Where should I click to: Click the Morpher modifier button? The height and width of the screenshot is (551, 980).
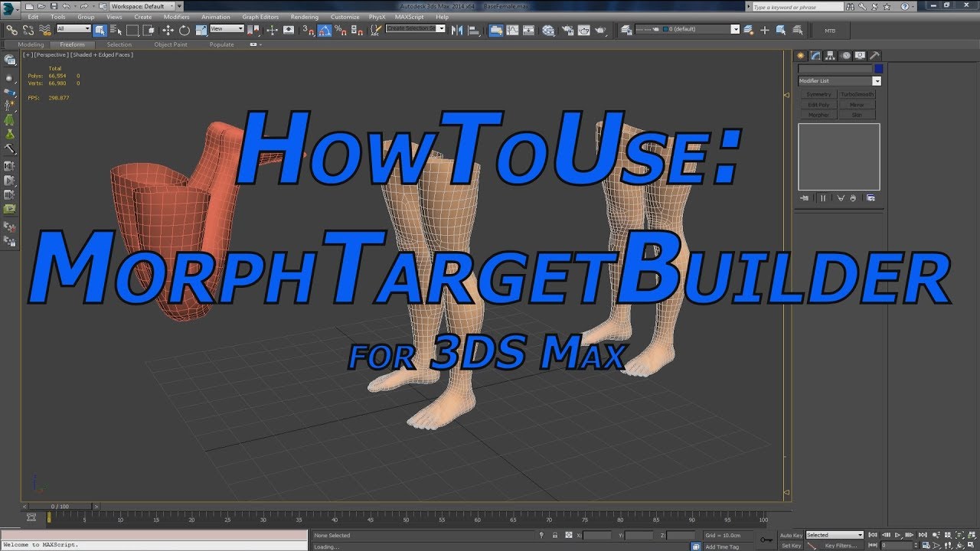818,114
